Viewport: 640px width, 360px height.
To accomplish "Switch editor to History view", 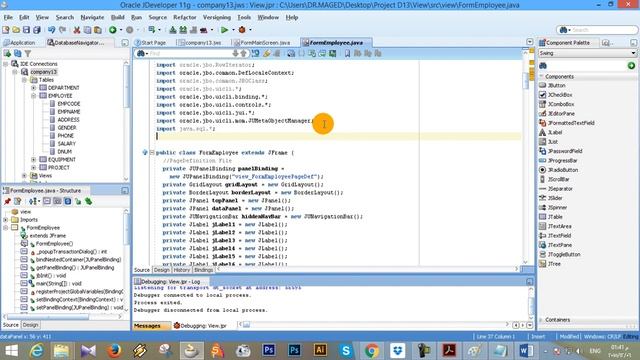I will 182,270.
